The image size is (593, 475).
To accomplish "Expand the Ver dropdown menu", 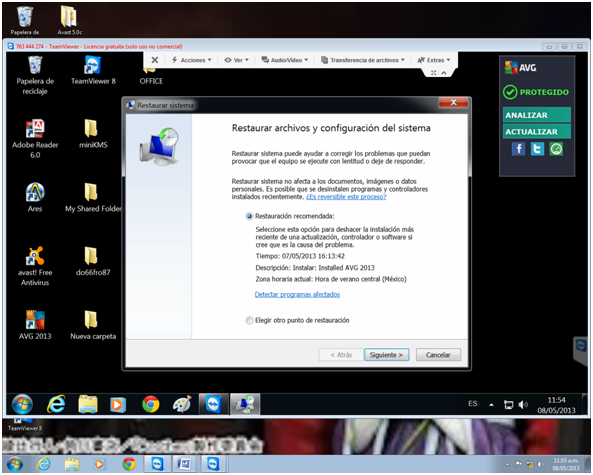I will 237,60.
